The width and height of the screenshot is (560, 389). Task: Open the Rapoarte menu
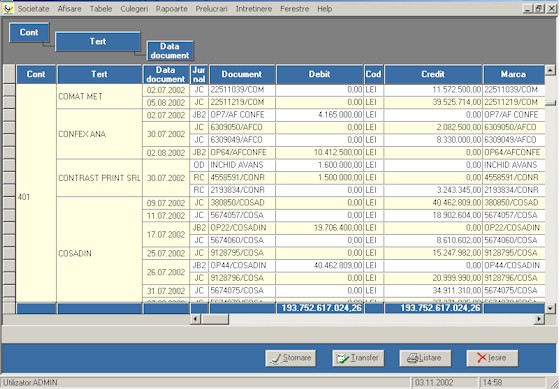click(171, 9)
